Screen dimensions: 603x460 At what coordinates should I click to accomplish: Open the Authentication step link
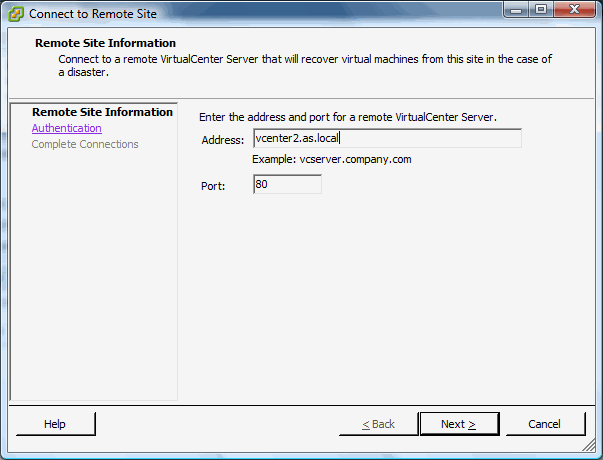tap(66, 128)
